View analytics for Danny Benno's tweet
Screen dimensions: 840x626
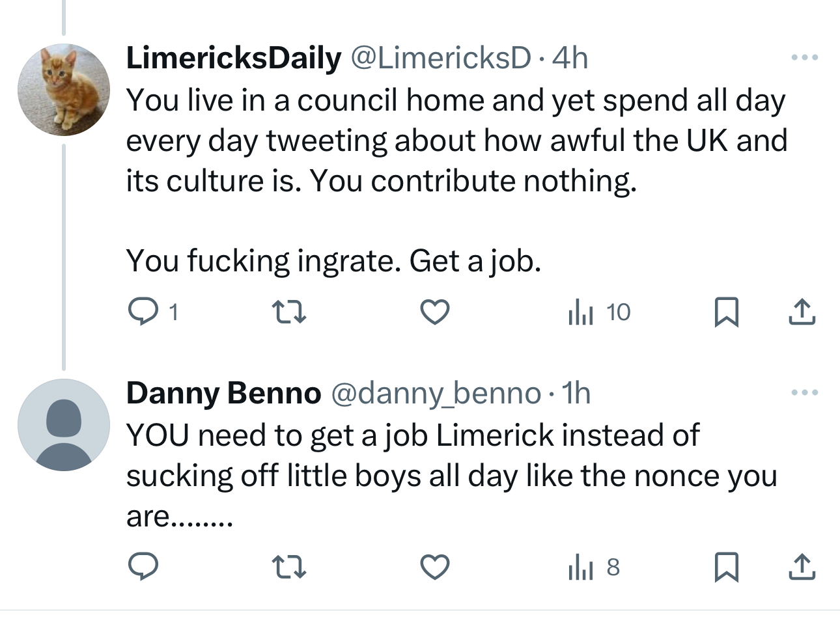(581, 567)
